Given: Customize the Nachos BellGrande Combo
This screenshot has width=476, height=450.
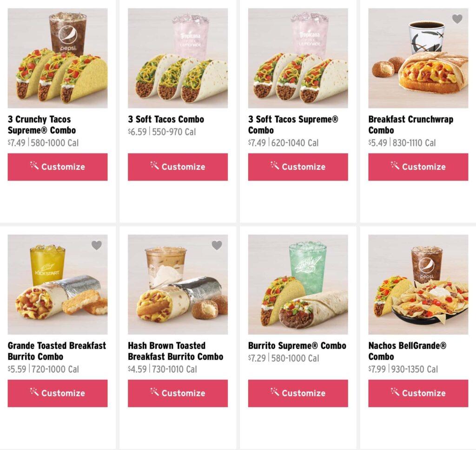Looking at the screenshot, I should pyautogui.click(x=418, y=393).
